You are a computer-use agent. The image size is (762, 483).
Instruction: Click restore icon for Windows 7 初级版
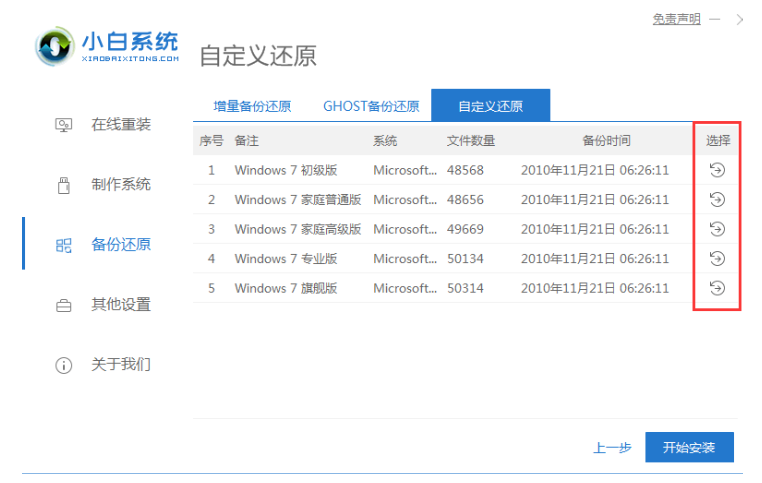click(717, 170)
